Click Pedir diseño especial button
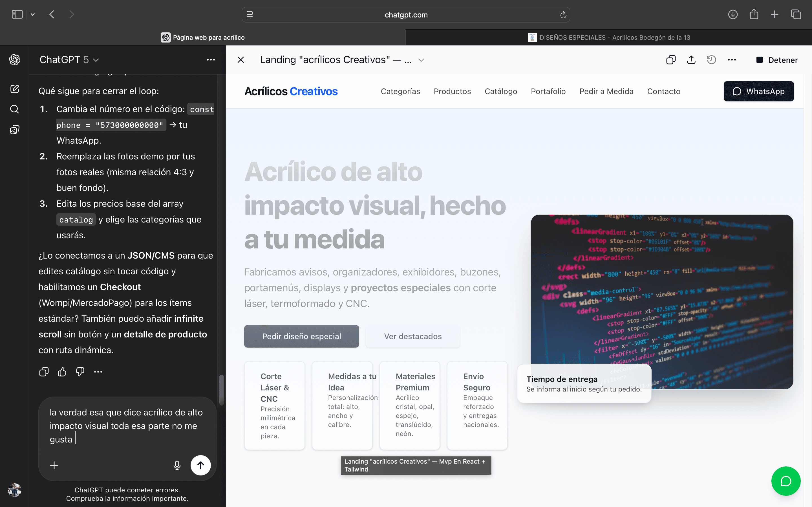 (301, 336)
